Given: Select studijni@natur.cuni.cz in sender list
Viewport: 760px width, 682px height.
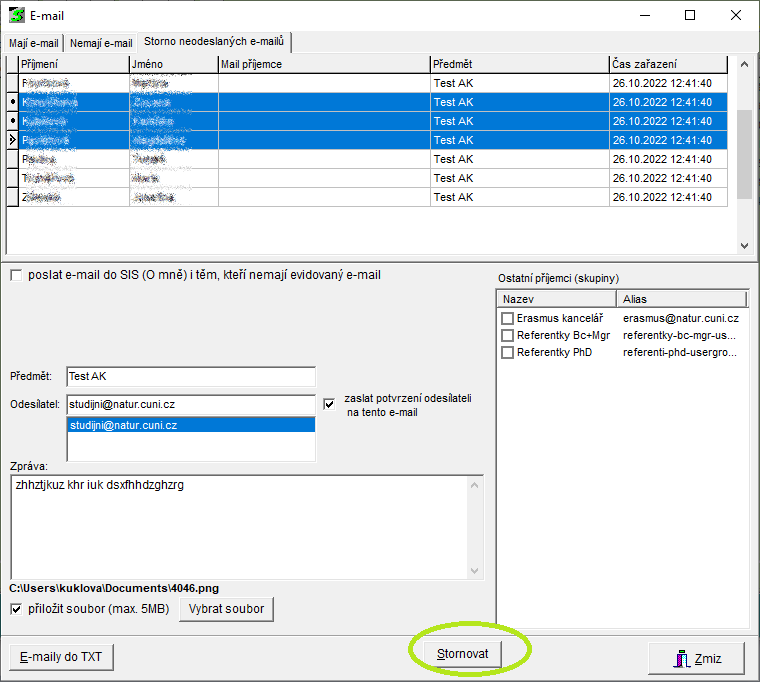Looking at the screenshot, I should tap(190, 425).
